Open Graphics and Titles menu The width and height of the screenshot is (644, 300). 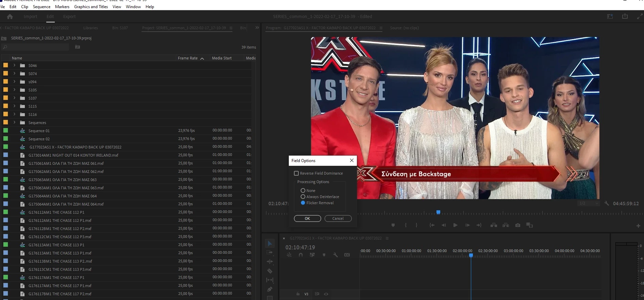tap(91, 6)
